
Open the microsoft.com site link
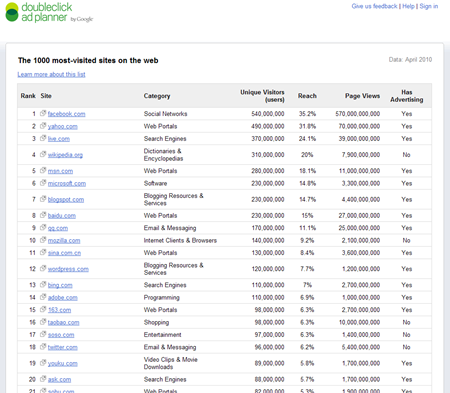pyautogui.click(x=67, y=184)
